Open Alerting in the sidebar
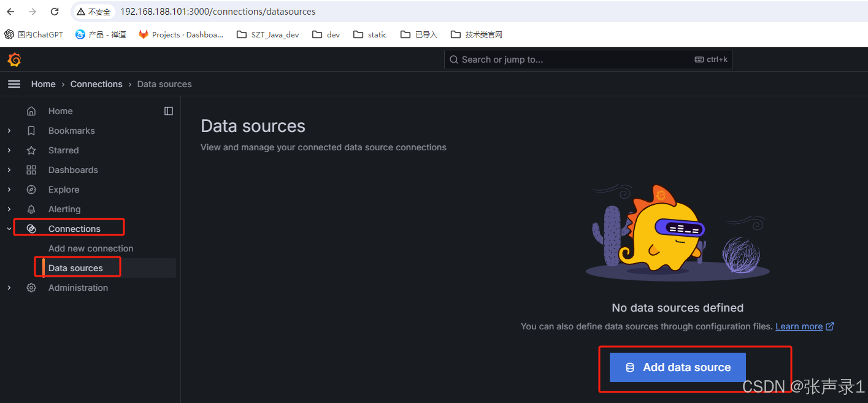868x403 pixels. pos(64,209)
